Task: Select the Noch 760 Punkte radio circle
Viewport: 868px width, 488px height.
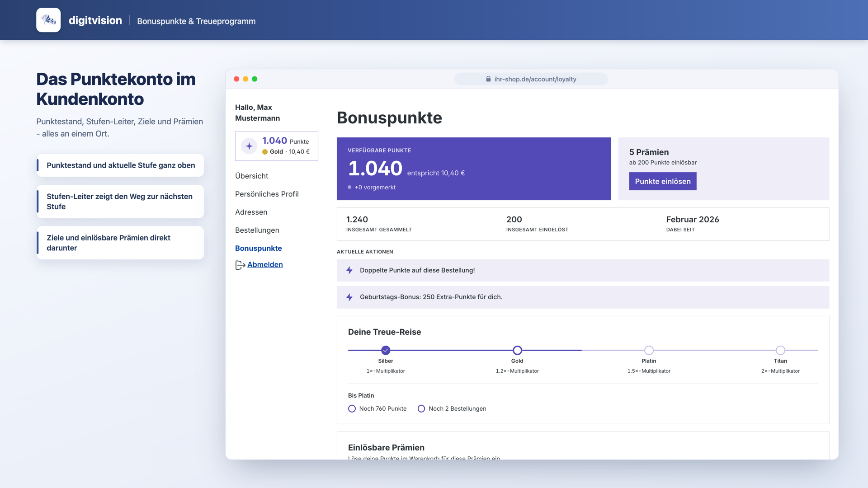Action: coord(352,408)
